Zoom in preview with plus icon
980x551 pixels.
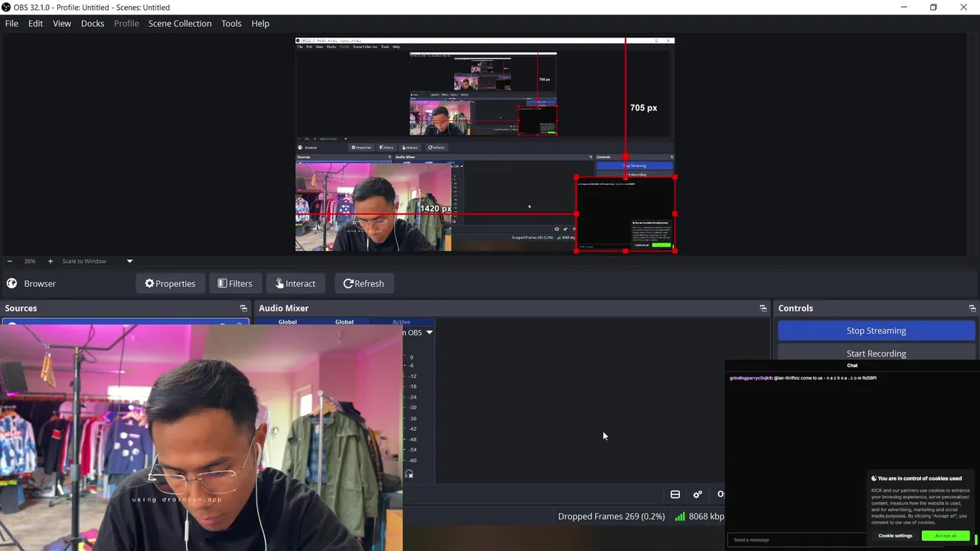coord(51,261)
